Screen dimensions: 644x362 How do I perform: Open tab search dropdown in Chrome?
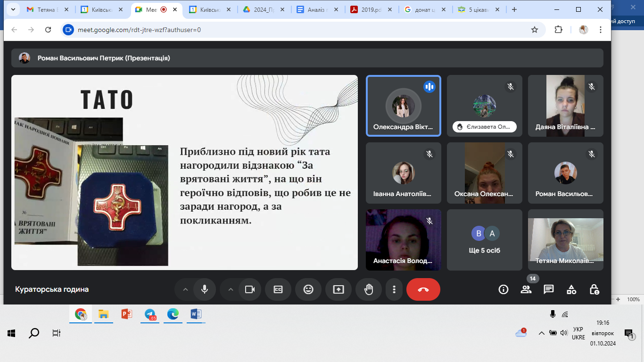(x=12, y=9)
